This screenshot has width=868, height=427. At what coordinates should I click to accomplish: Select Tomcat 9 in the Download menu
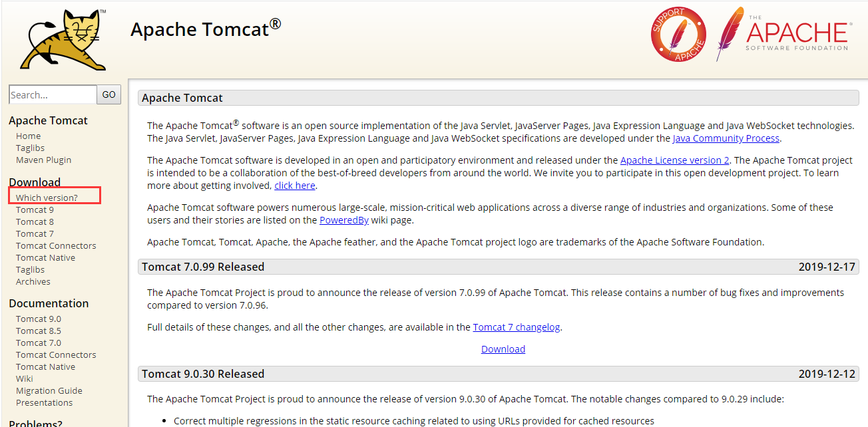[35, 209]
